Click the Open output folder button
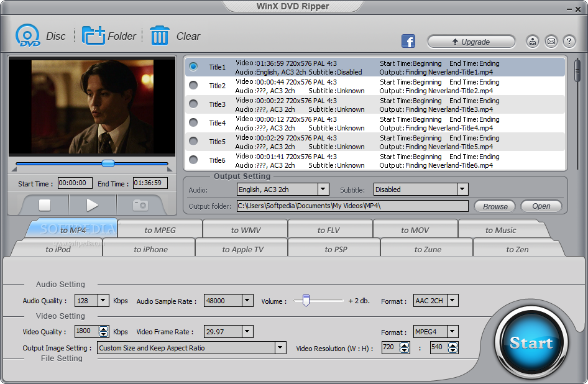The image size is (588, 384). click(541, 206)
